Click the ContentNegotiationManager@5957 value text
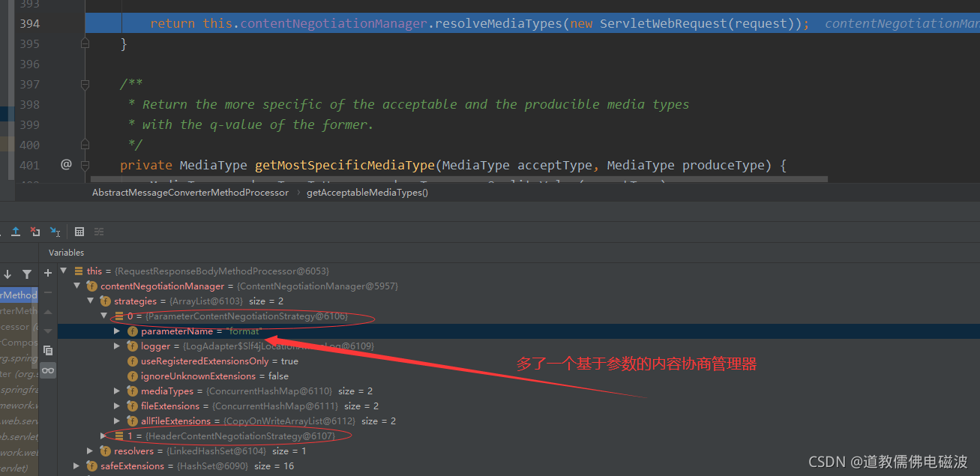This screenshot has height=476, width=980. (317, 286)
